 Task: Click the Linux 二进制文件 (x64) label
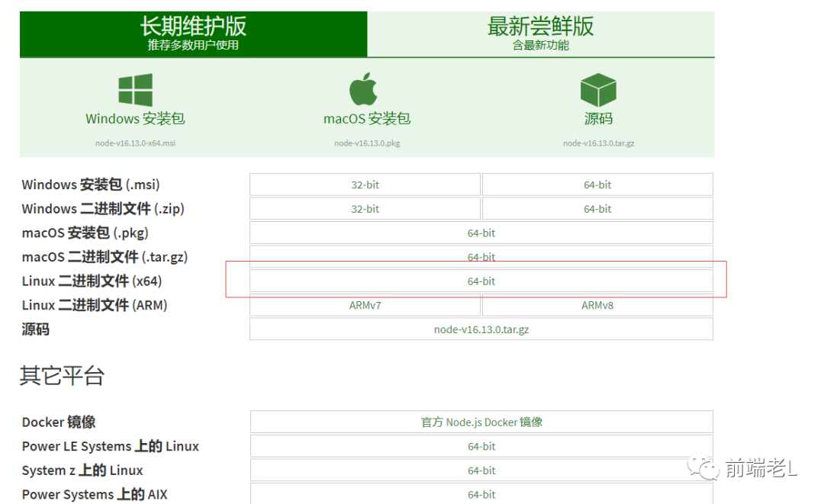[92, 281]
